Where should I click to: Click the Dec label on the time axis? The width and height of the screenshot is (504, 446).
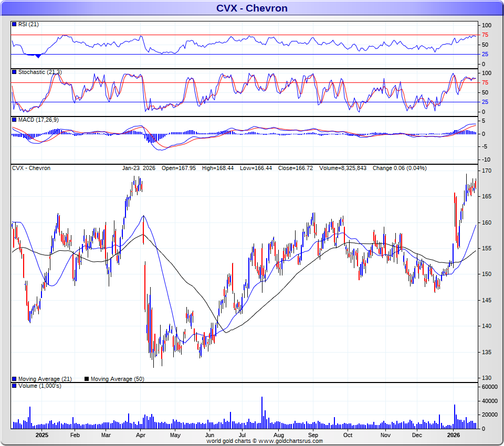tap(417, 435)
